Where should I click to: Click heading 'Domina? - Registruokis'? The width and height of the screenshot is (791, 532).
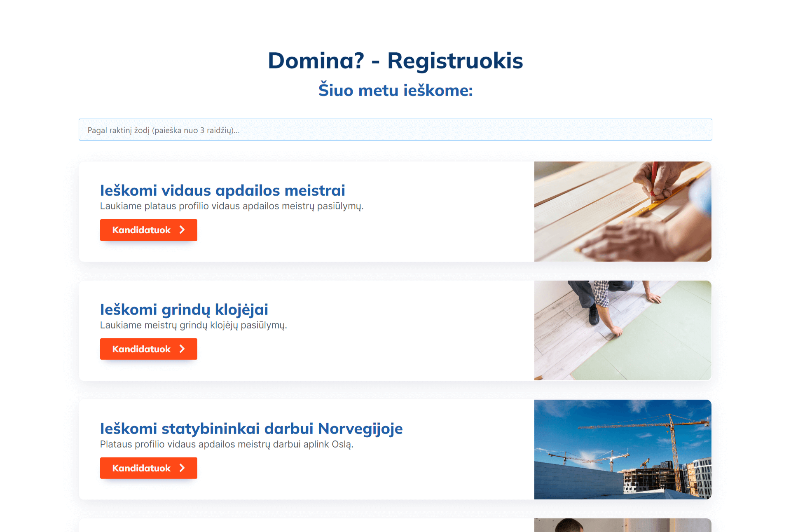point(395,61)
